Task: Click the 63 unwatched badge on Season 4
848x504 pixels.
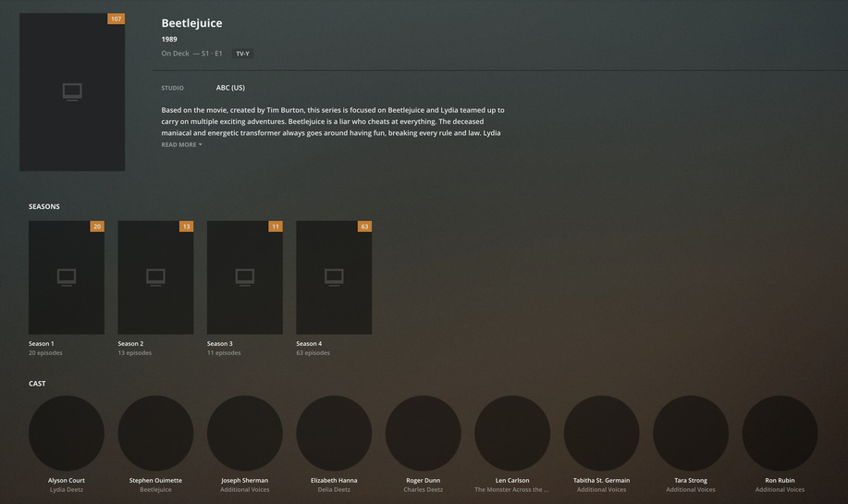Action: click(x=364, y=227)
